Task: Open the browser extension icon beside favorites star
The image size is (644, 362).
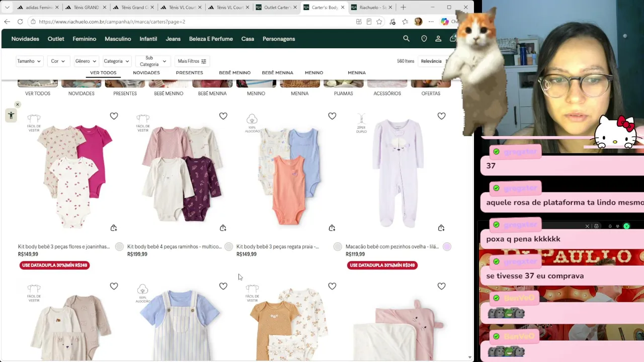Action: [x=392, y=22]
